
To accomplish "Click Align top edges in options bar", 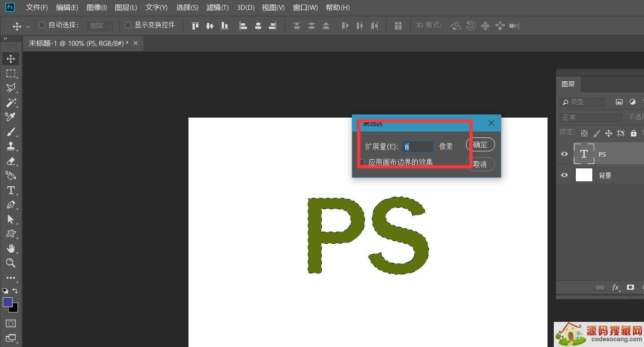I will pos(195,26).
